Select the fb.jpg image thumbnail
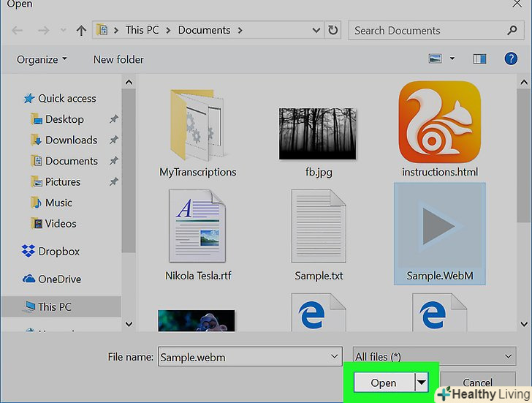532x403 pixels. click(316, 133)
